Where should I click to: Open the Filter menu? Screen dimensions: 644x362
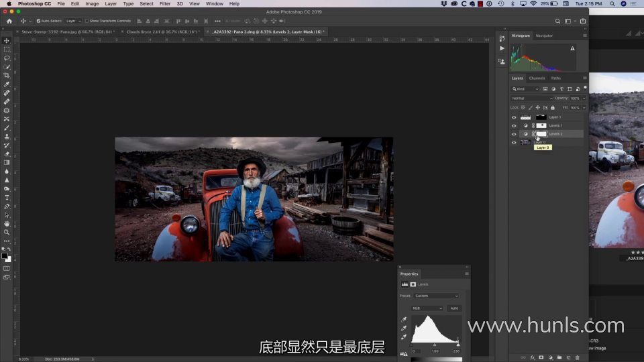point(165,4)
